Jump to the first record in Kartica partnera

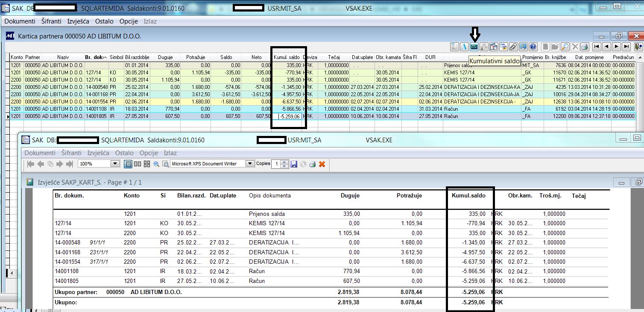[x=597, y=47]
